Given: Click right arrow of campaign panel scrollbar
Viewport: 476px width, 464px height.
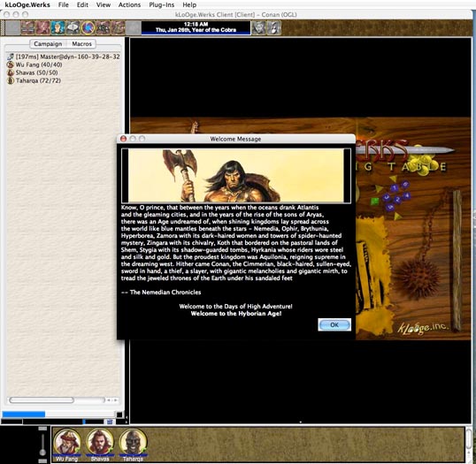Looking at the screenshot, I should pyautogui.click(x=115, y=400).
